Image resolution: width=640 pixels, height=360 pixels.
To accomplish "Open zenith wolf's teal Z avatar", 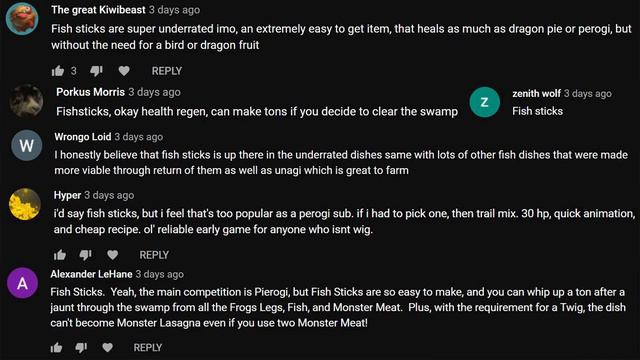I will click(x=484, y=102).
